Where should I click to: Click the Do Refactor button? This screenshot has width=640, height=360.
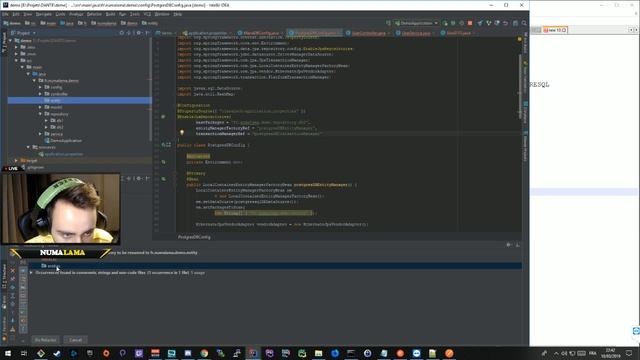[x=45, y=340]
